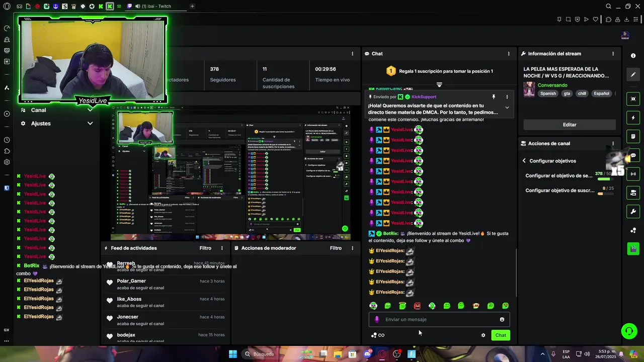The height and width of the screenshot is (362, 644).
Task: Open browser downloads icon
Action: 627,20
